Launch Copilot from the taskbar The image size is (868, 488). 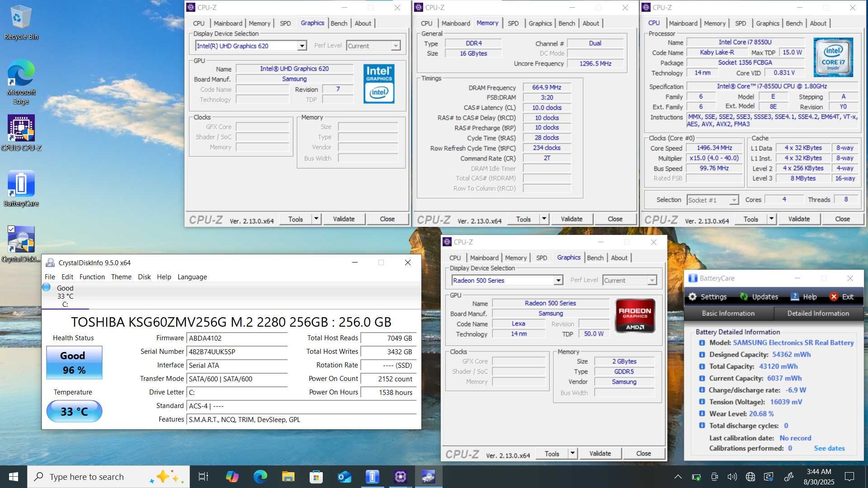pos(232,477)
